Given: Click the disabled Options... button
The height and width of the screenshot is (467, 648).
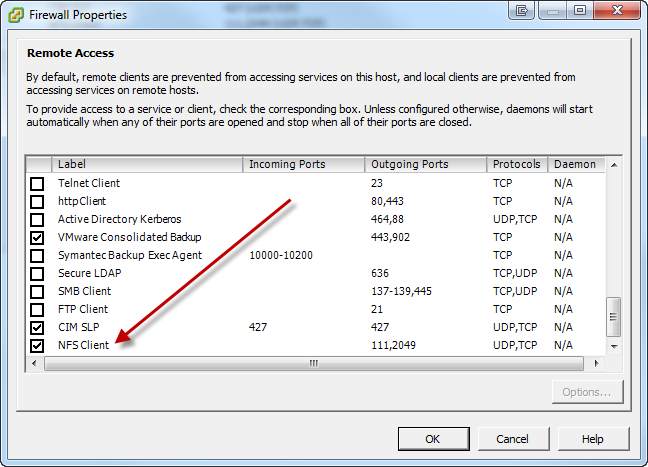Looking at the screenshot, I should (587, 392).
